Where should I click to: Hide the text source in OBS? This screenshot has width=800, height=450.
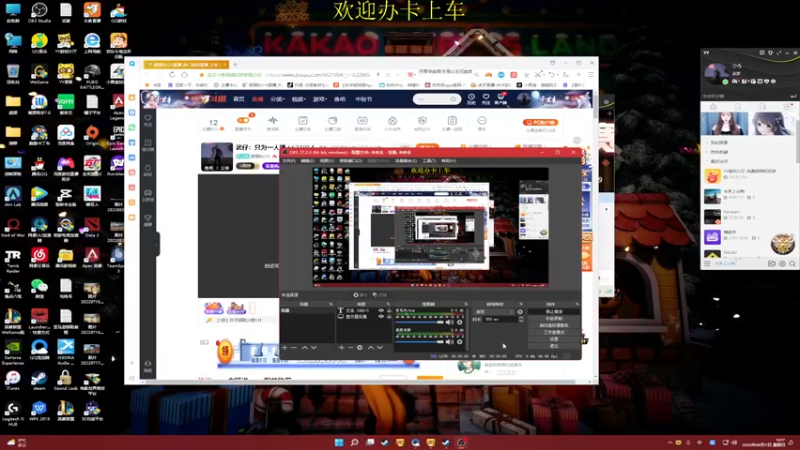click(x=381, y=310)
